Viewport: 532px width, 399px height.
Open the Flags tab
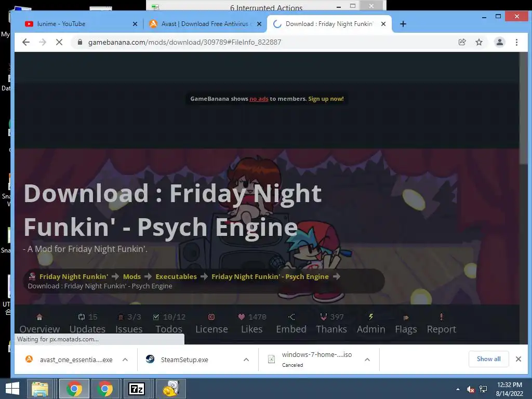[406, 324]
